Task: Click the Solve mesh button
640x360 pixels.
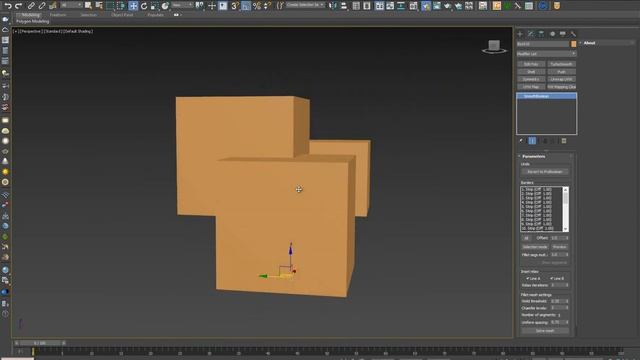Action: click(x=545, y=331)
